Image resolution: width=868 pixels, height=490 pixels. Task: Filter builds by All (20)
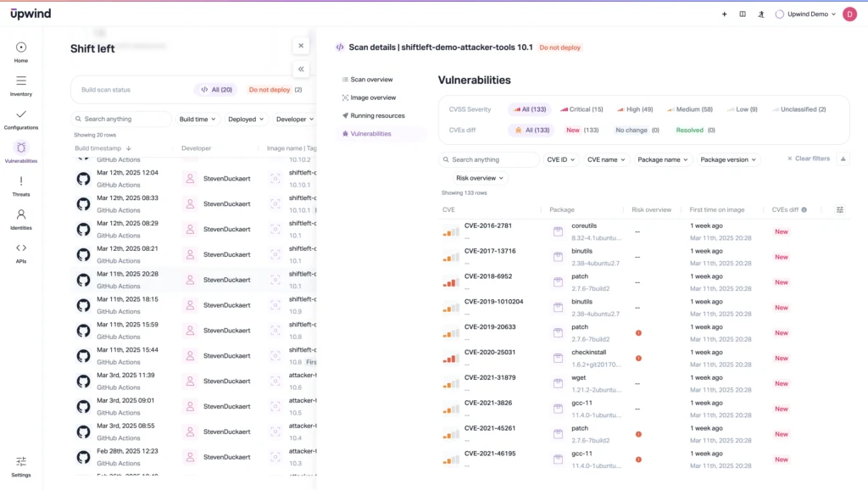pos(216,90)
